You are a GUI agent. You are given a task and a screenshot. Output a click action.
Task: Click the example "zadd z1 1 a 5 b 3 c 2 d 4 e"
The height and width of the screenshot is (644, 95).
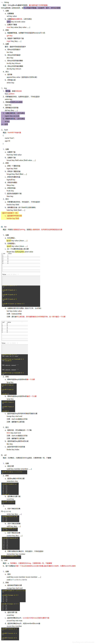(x=17, y=580)
